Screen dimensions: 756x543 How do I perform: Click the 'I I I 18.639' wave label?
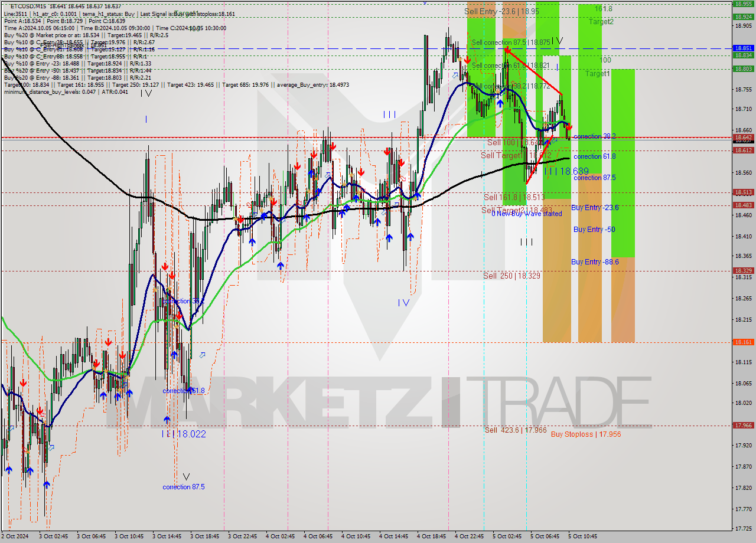(x=566, y=171)
